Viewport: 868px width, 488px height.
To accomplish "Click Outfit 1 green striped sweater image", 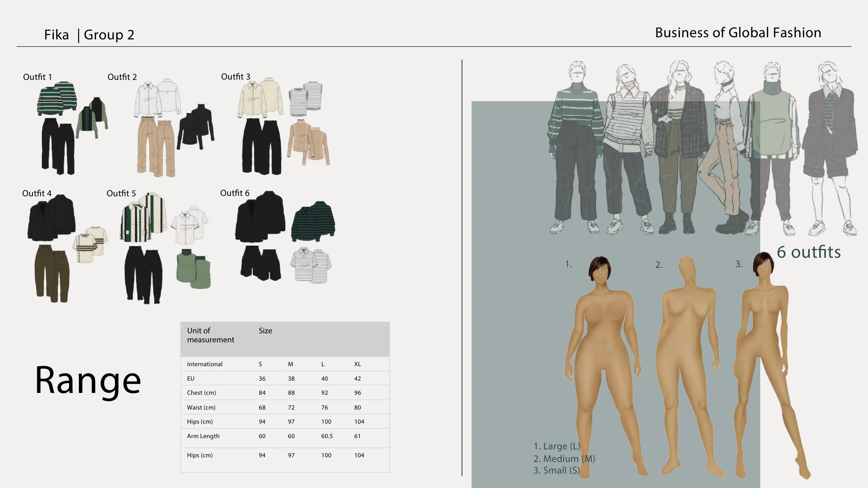I will 57,99.
